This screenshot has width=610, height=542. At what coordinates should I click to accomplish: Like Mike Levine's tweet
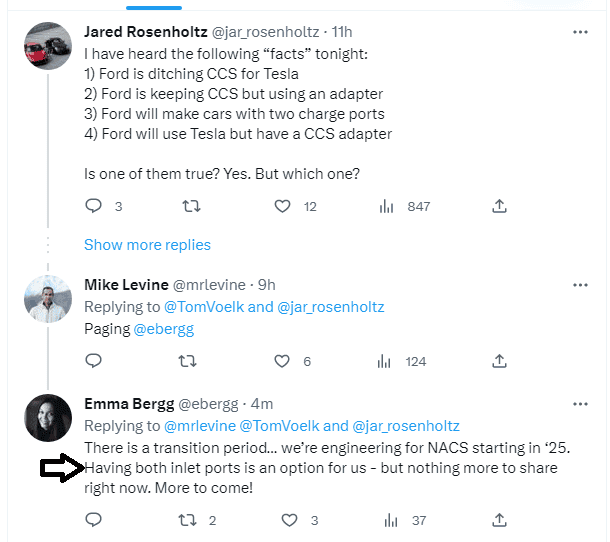283,361
